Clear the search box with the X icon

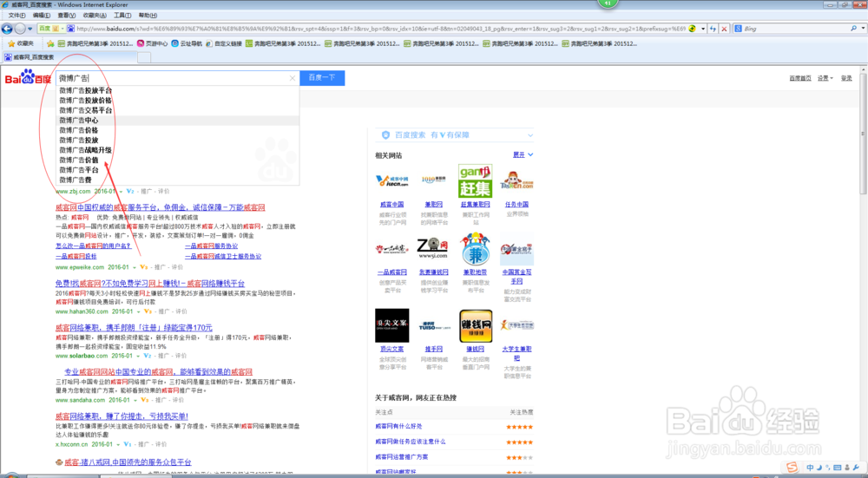pos(293,78)
